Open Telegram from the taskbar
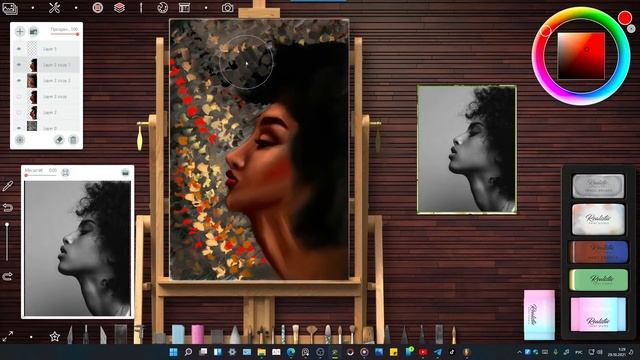Image resolution: width=640 pixels, height=360 pixels. [x=438, y=352]
